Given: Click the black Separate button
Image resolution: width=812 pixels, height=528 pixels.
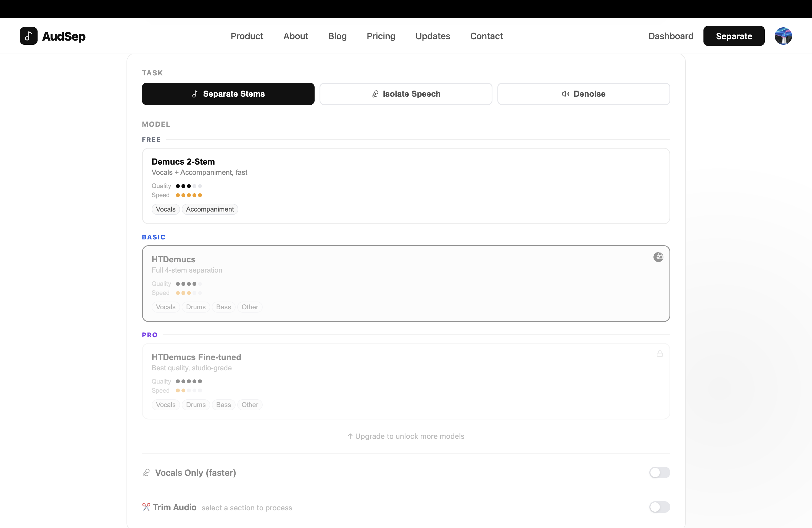Looking at the screenshot, I should pos(734,36).
